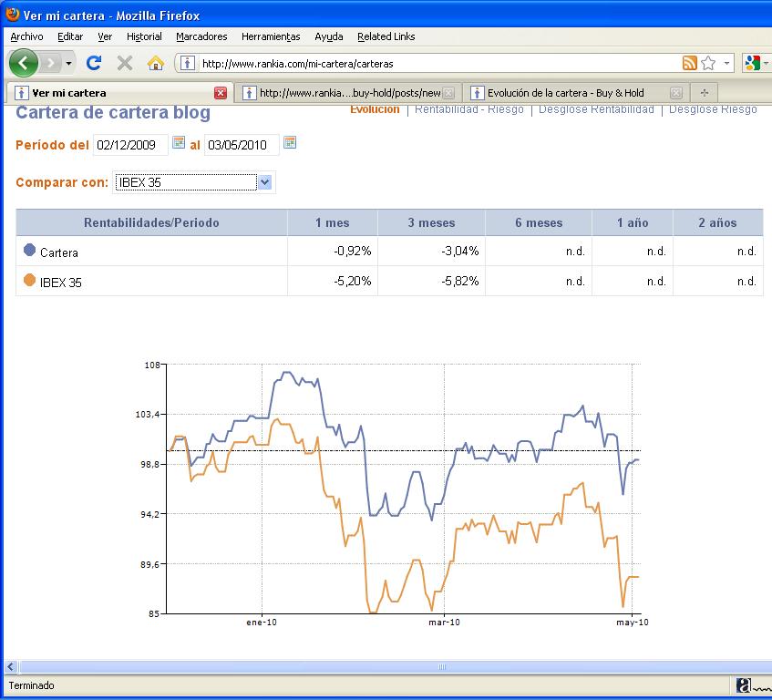Click the 1 mes column header

(x=333, y=222)
